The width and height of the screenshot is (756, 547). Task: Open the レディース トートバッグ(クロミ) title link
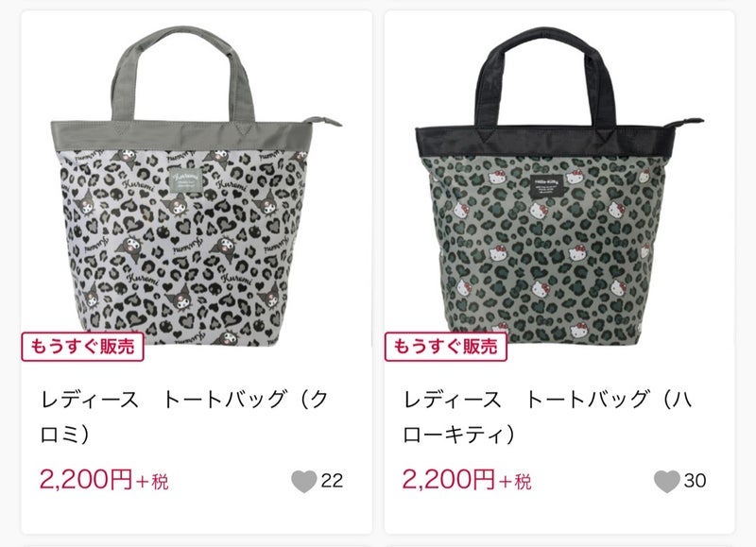coord(184,417)
